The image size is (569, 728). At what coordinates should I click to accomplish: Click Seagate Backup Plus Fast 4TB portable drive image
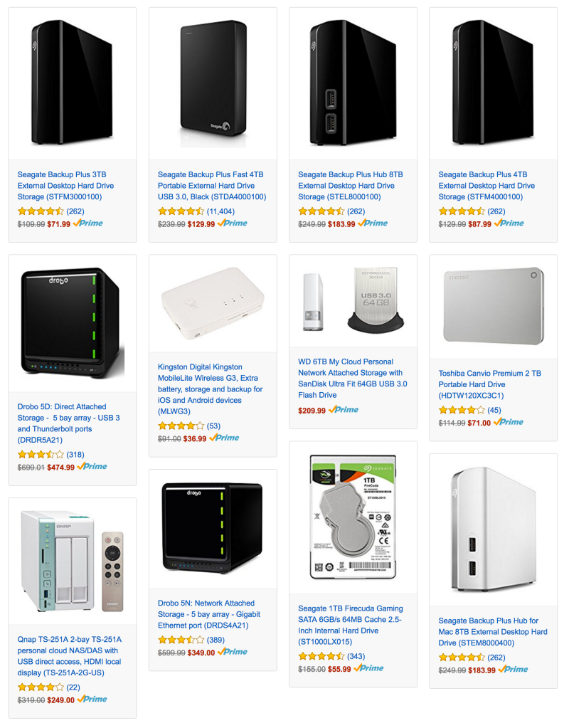point(213,83)
